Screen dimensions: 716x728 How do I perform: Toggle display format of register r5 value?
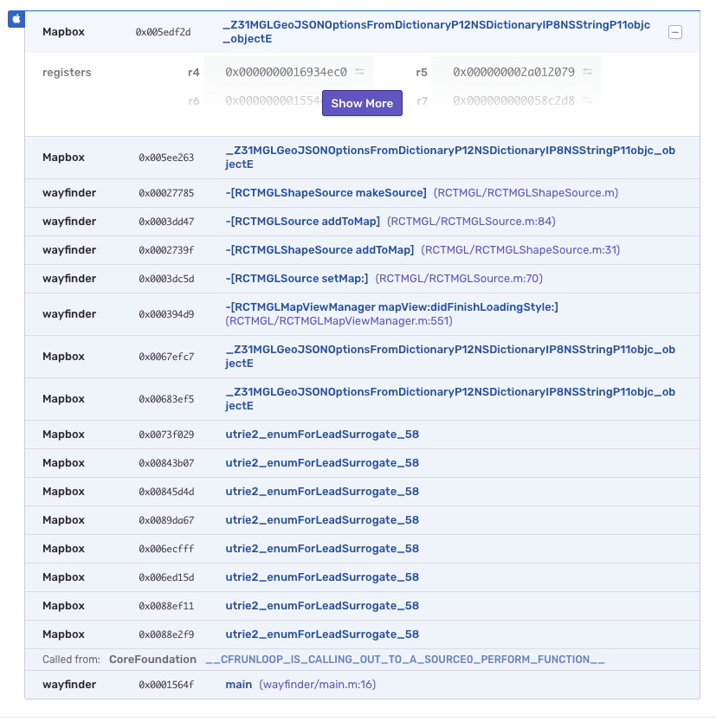585,73
